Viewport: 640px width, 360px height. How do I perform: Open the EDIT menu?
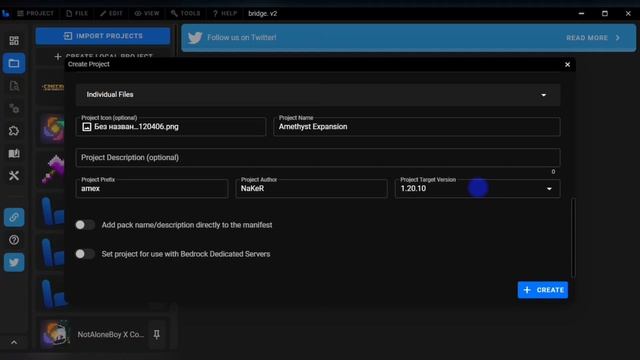pos(111,13)
